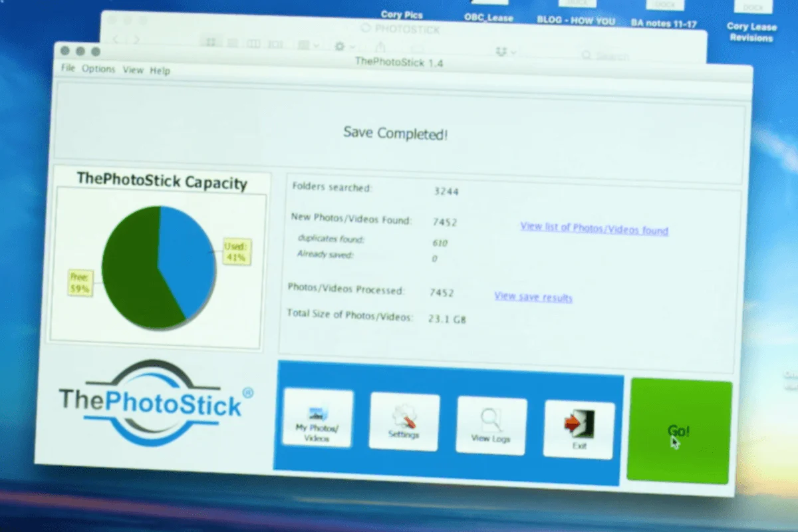Click Total Size value 23.1 GB
Image resolution: width=798 pixels, height=532 pixels.
(x=447, y=319)
